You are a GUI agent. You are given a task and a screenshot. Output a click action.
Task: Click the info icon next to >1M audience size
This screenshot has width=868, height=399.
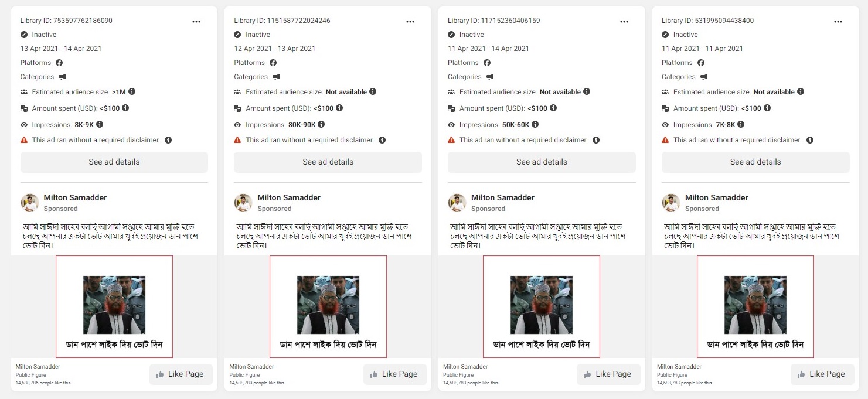(x=132, y=91)
